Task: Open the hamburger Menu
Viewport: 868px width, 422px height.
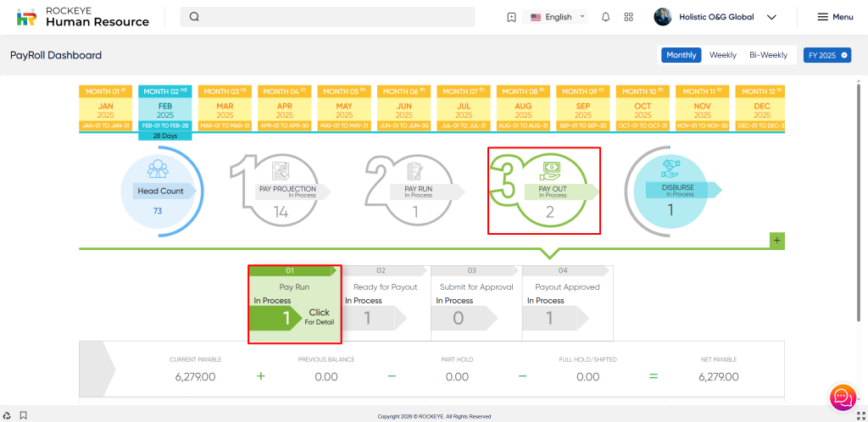Action: tap(834, 17)
